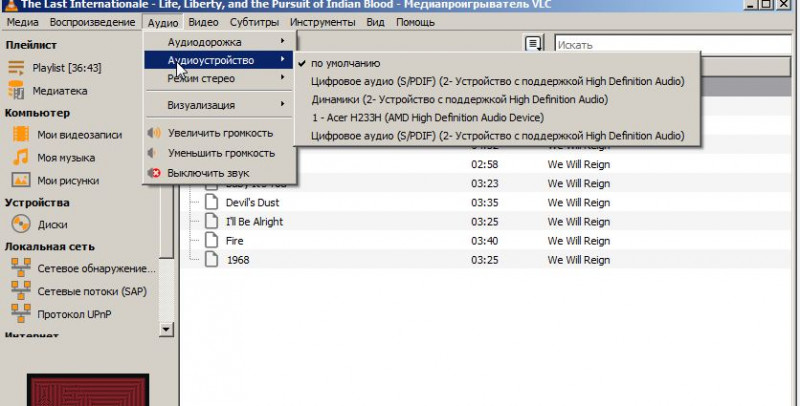Select first Цифровое аудио (S/PDIF) device
Screen dimensions: 800x406
497,81
